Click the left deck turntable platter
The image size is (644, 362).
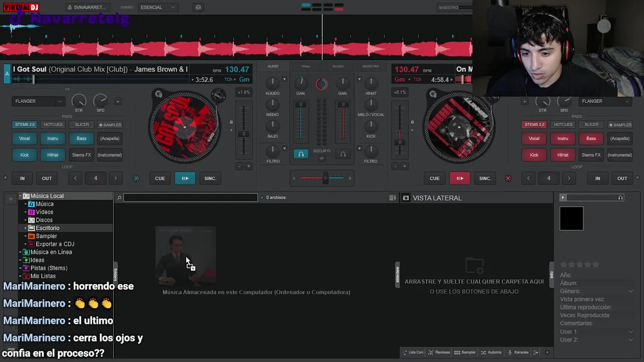[x=184, y=126]
